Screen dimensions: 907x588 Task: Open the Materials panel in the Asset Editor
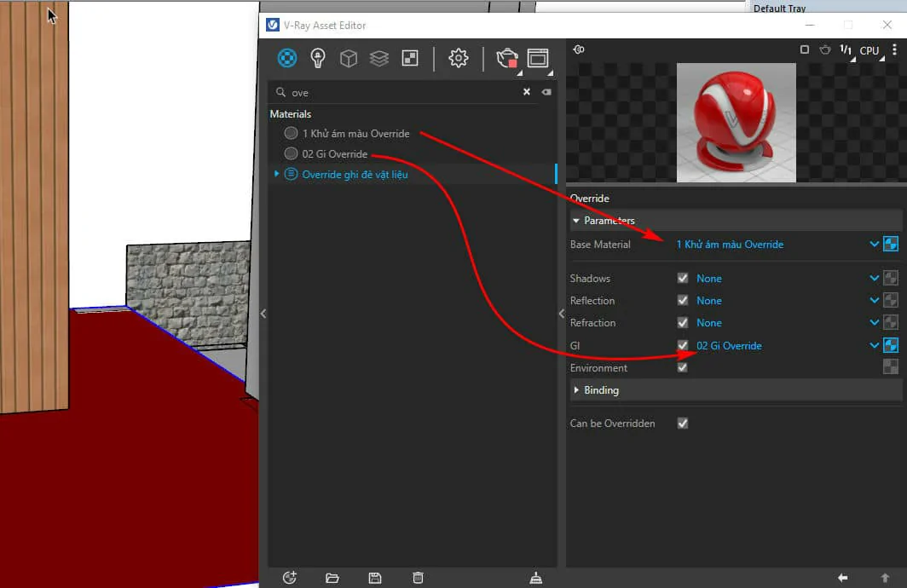click(x=286, y=58)
